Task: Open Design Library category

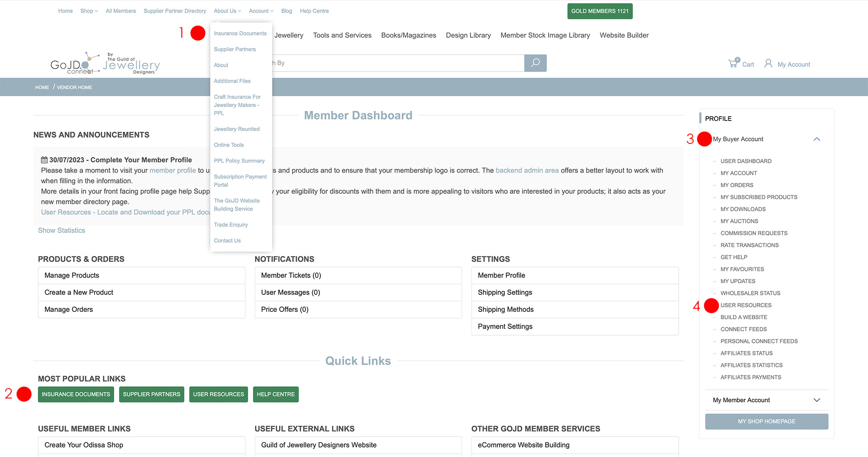Action: 468,35
